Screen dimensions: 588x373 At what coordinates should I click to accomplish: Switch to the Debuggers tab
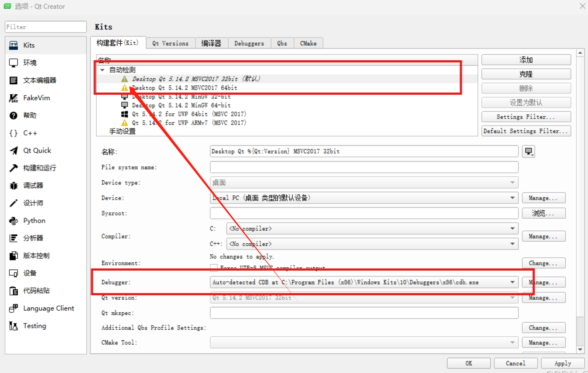pyautogui.click(x=249, y=43)
